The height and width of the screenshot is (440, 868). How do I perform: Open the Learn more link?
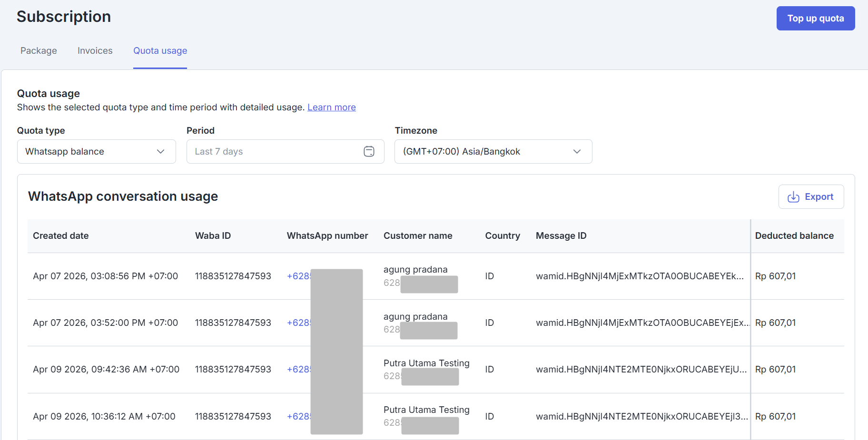332,108
